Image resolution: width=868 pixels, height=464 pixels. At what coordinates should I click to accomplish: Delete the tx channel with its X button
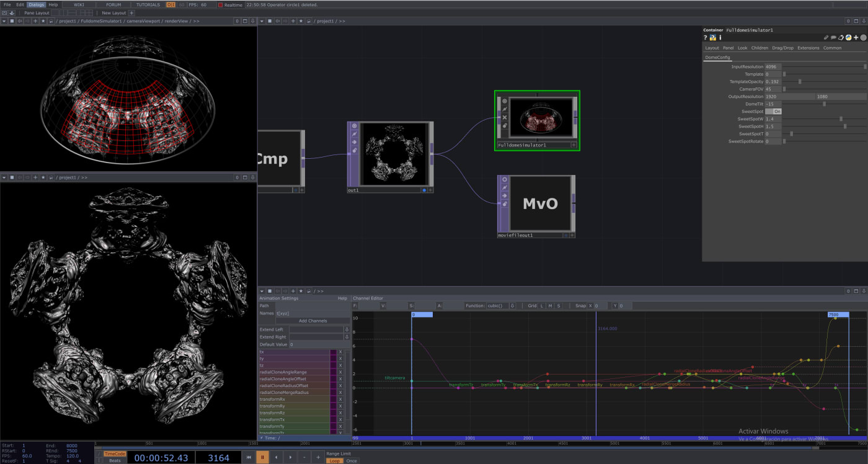tap(340, 352)
